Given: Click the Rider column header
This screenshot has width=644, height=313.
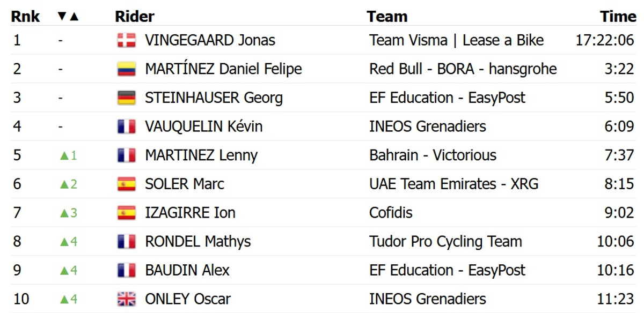Looking at the screenshot, I should click(x=135, y=17).
